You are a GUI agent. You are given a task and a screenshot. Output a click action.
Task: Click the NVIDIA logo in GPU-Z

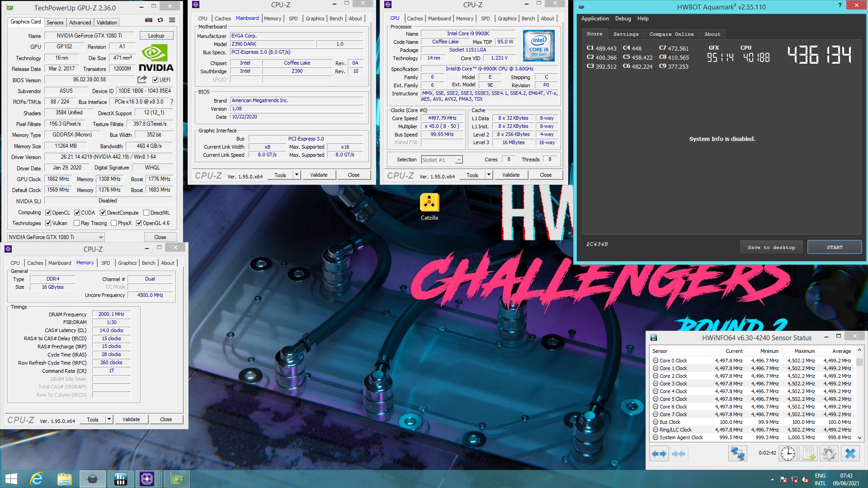(156, 58)
